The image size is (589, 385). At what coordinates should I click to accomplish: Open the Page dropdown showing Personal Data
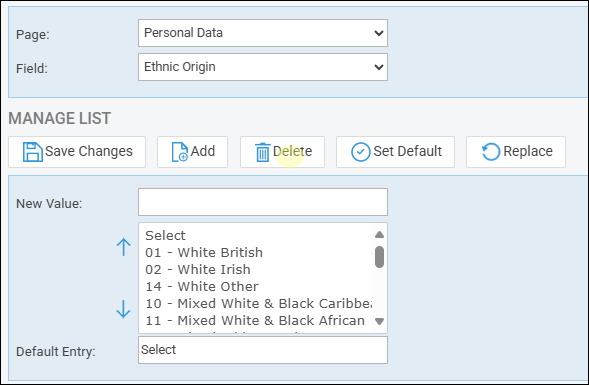[263, 33]
